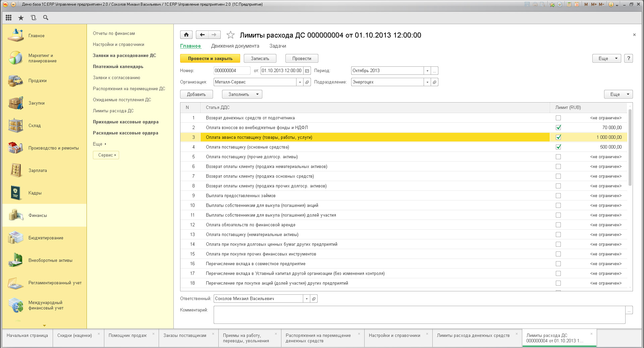The width and height of the screenshot is (644, 348).
Task: Click the Период ellipsis selection button
Action: (x=435, y=71)
